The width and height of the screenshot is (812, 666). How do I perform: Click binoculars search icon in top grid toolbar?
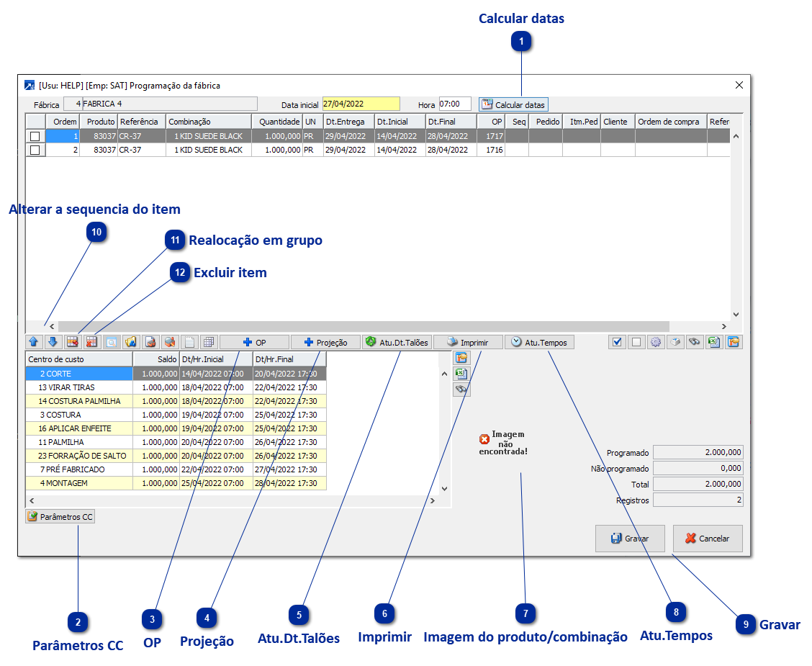pos(695,342)
